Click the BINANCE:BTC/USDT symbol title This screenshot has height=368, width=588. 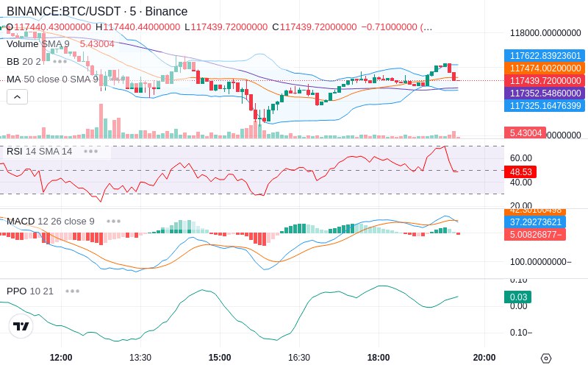point(97,11)
